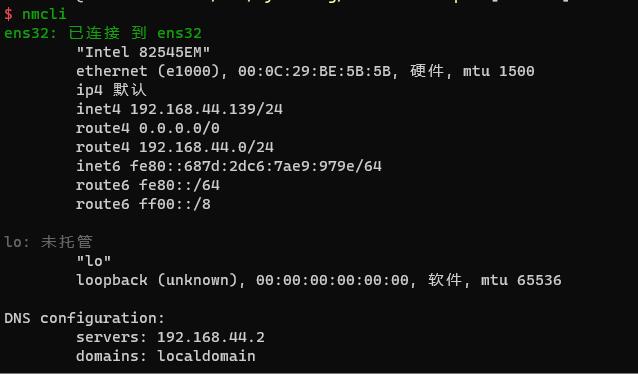Click the inet6 fe80::687d link-local address
638x374 pixels.
pos(229,166)
